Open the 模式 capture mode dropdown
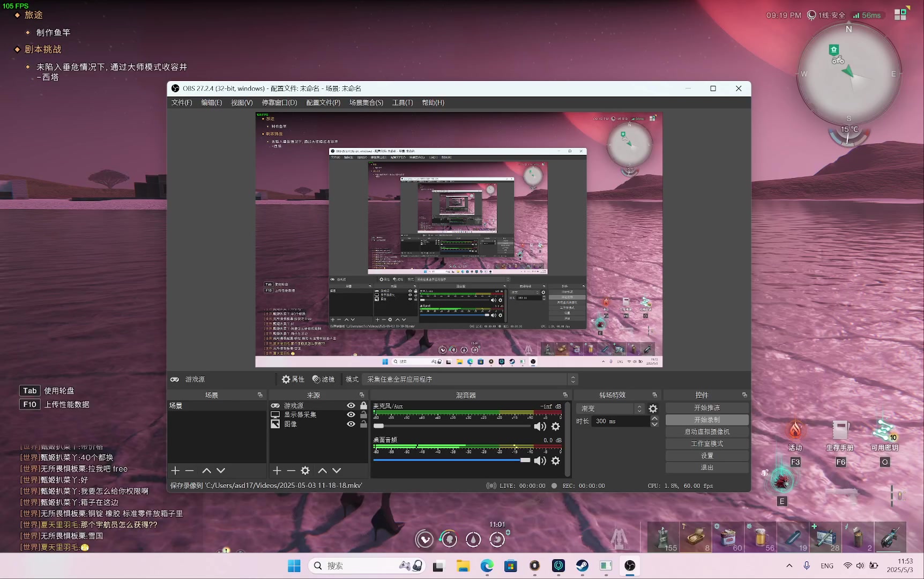Viewport: 924px width, 579px height. tap(470, 379)
